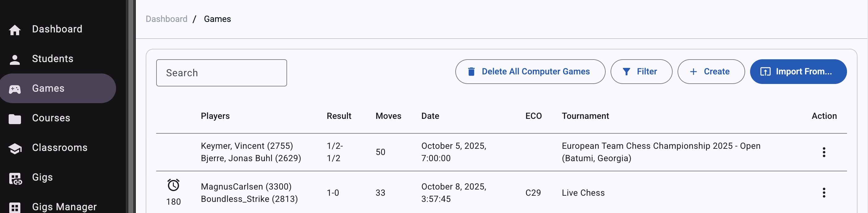
Task: Sort by clicking the Players column header
Action: pyautogui.click(x=215, y=116)
